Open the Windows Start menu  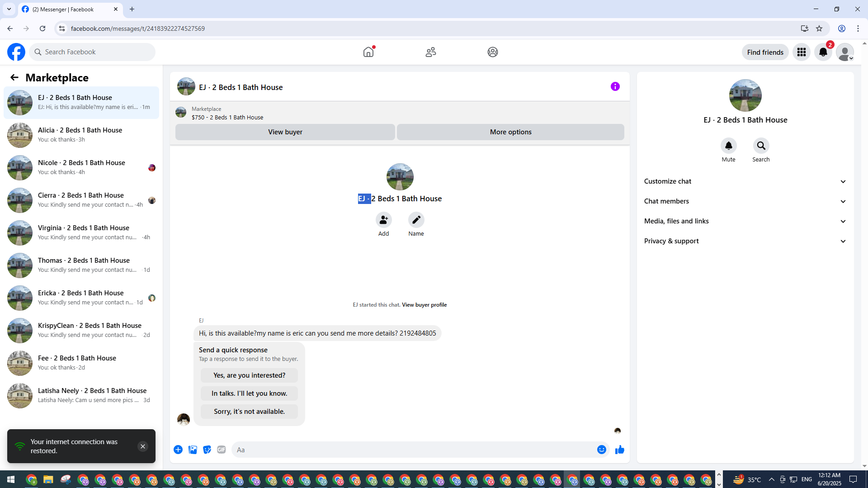[x=11, y=479]
